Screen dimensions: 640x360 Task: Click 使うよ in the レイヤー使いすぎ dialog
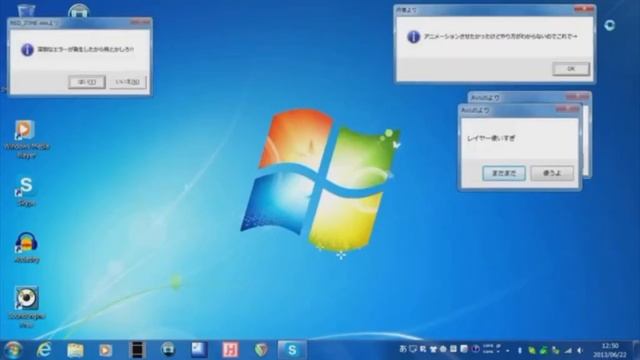click(552, 173)
